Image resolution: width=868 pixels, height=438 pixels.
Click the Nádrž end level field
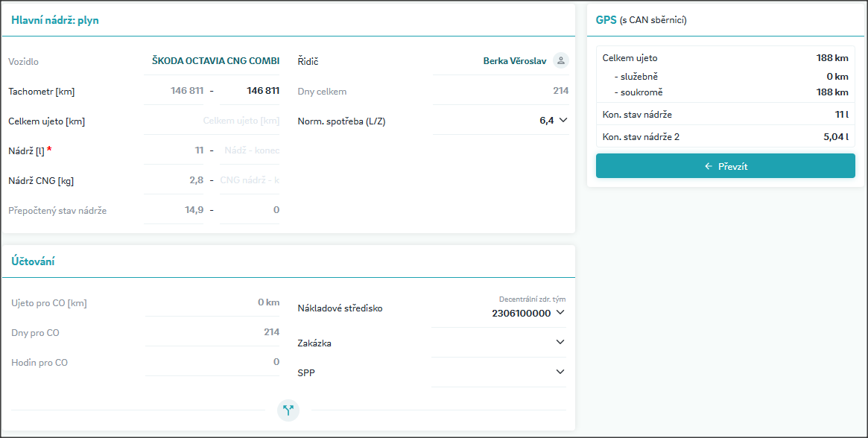click(x=250, y=150)
